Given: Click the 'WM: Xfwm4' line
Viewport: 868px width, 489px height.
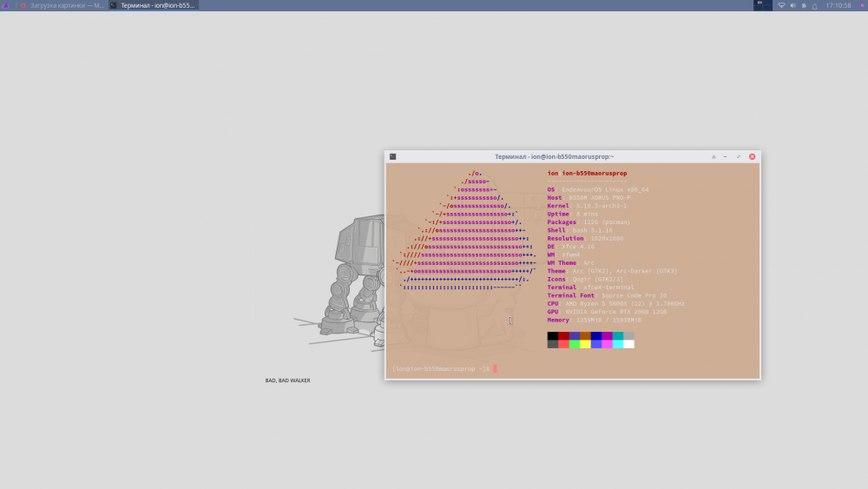Looking at the screenshot, I should pos(563,254).
